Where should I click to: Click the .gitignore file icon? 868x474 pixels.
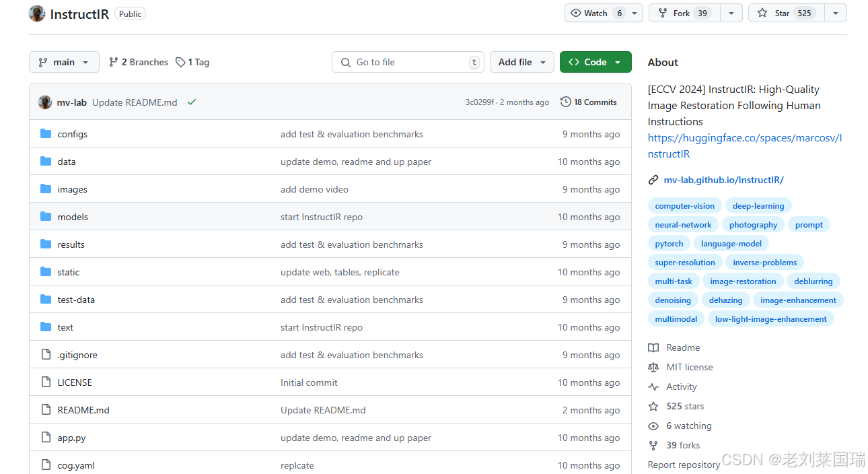[46, 355]
